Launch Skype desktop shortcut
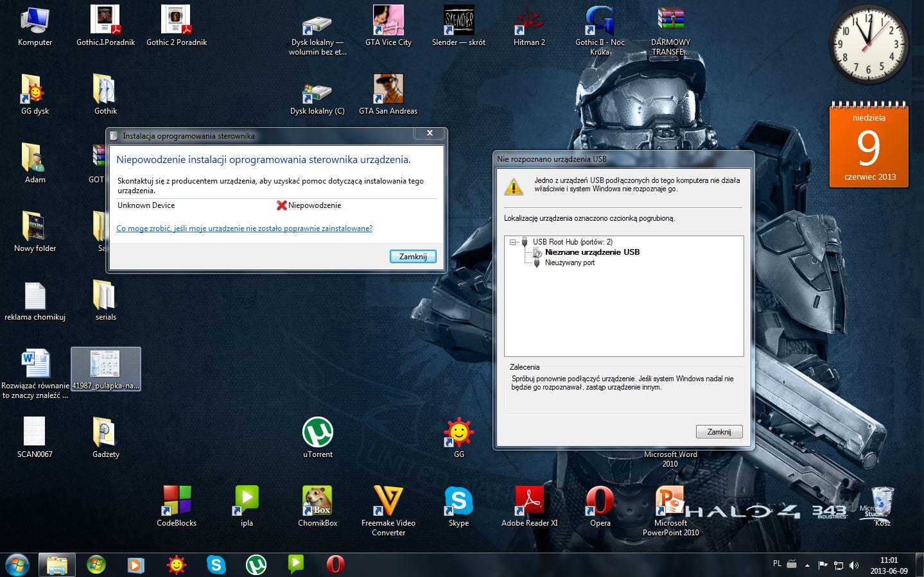Viewport: 924px width, 577px height. [x=458, y=506]
